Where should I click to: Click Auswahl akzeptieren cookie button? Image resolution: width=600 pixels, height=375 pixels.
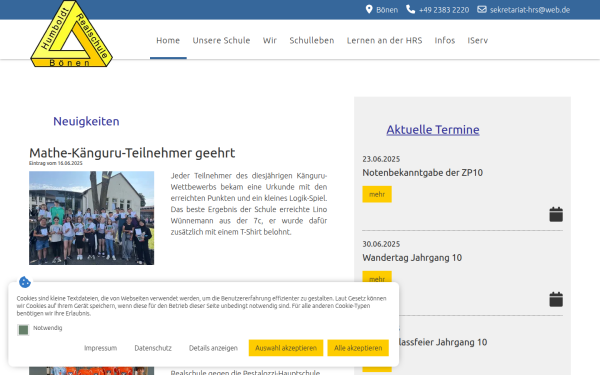click(286, 348)
